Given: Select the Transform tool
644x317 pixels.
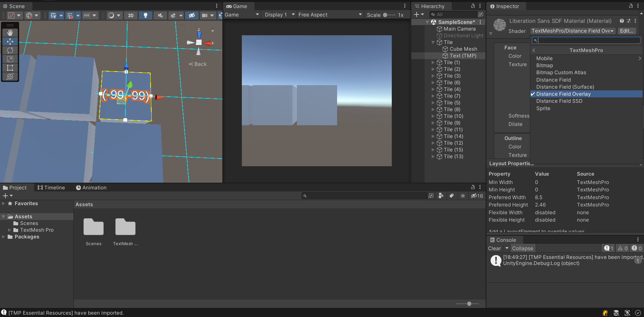Looking at the screenshot, I should (x=10, y=77).
